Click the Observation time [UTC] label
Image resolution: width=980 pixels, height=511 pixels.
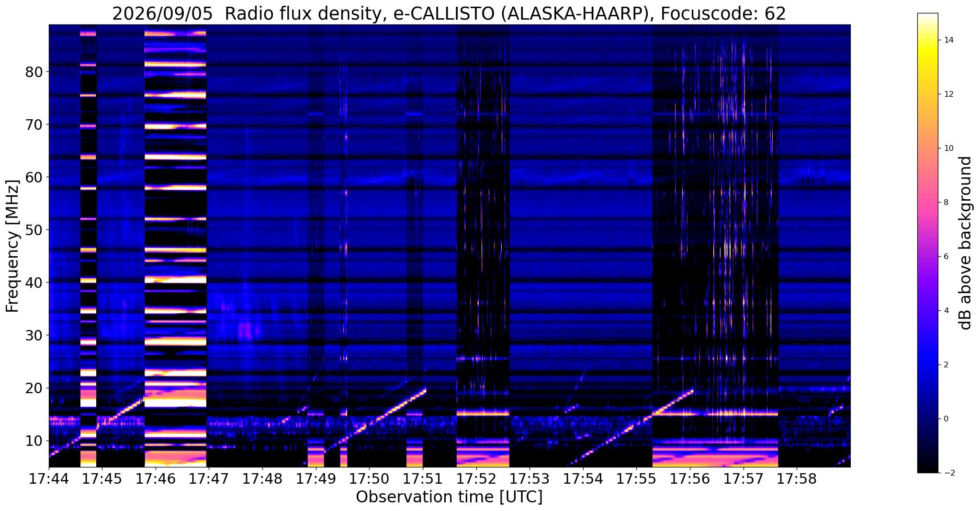tap(449, 497)
